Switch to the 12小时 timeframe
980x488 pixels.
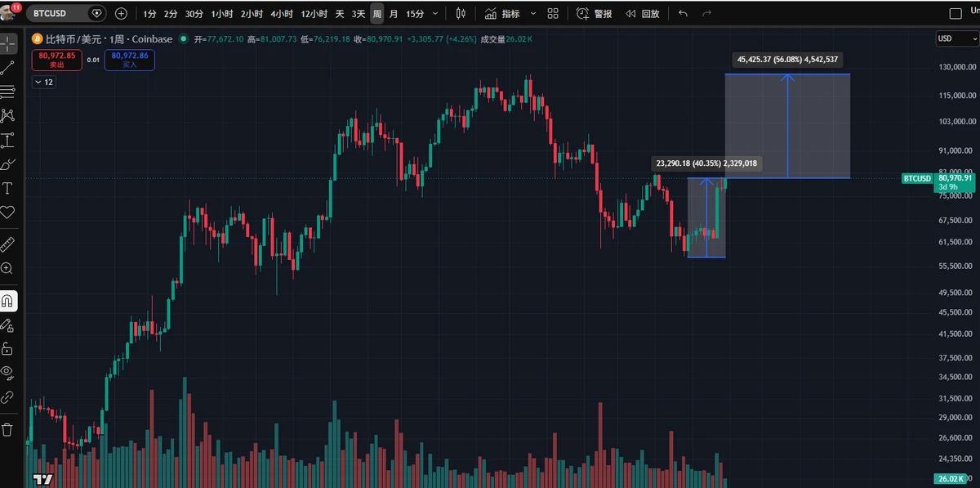pos(314,14)
